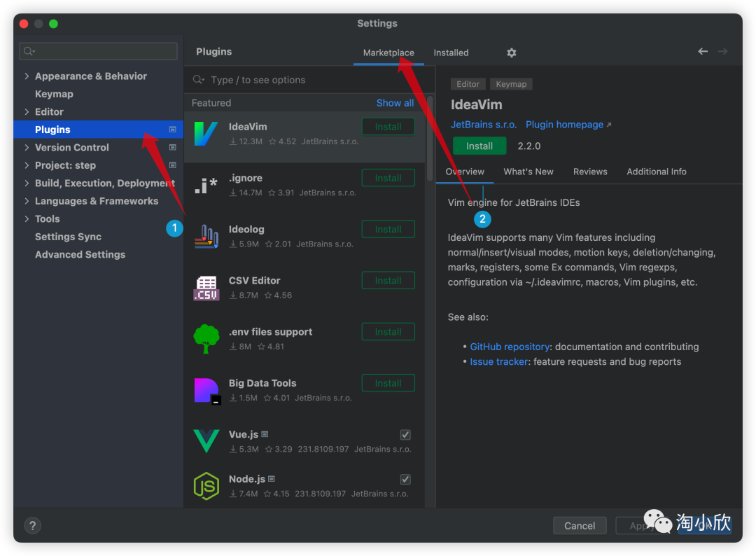Viewport: 756px width, 556px height.
Task: Click the green Install button in details pane
Action: [479, 146]
